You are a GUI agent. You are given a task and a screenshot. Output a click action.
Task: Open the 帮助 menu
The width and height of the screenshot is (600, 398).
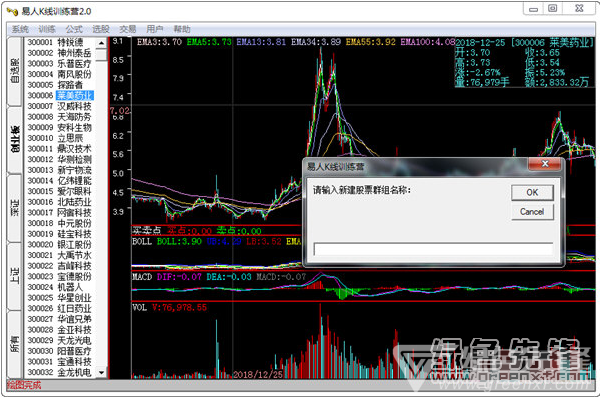point(181,29)
